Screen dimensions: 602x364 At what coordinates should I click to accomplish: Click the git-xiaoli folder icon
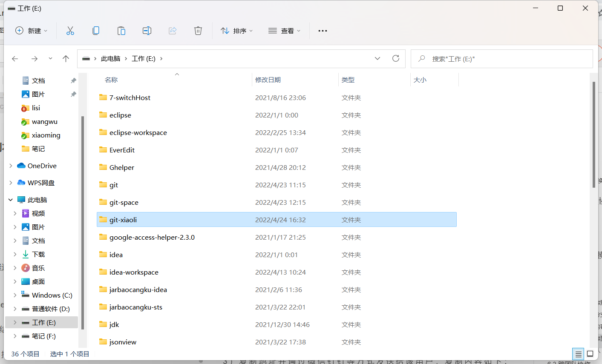click(x=103, y=220)
